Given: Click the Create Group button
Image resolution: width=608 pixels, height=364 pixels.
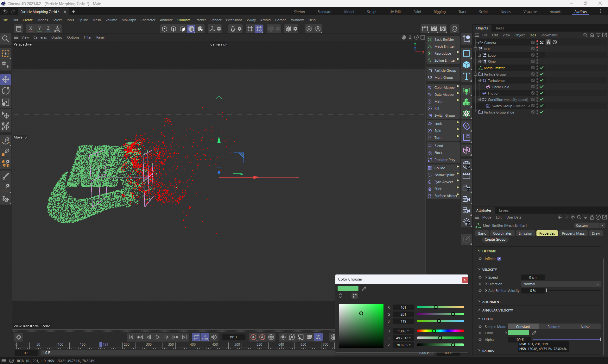Looking at the screenshot, I should pyautogui.click(x=495, y=239).
